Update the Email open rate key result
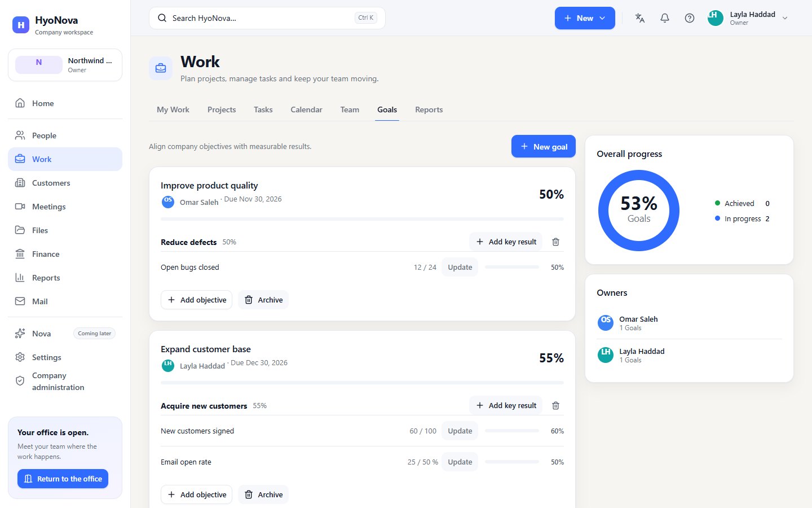The height and width of the screenshot is (508, 812). click(460, 462)
